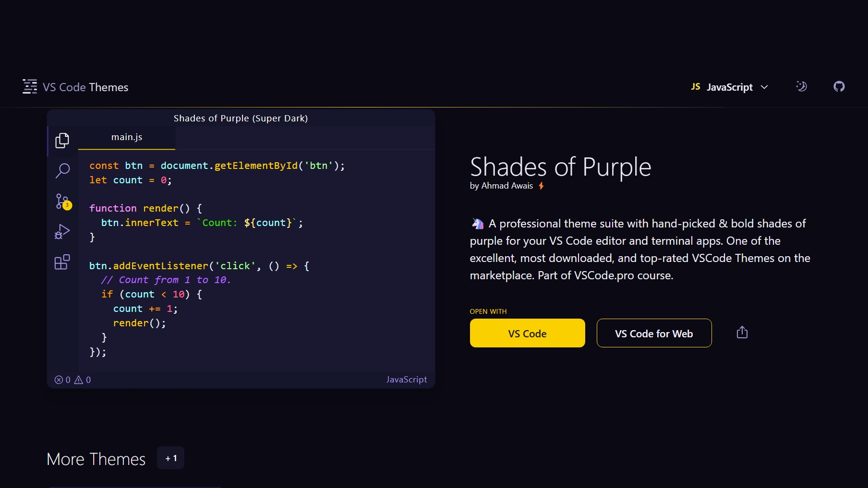Click the Explorer files icon in sidebar
868x488 pixels.
point(62,141)
